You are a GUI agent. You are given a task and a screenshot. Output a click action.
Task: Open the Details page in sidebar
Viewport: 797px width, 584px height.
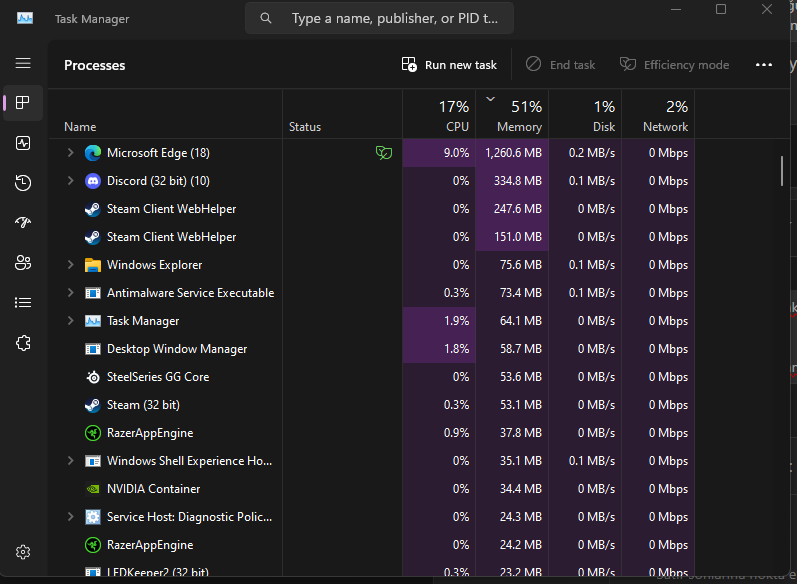point(23,303)
